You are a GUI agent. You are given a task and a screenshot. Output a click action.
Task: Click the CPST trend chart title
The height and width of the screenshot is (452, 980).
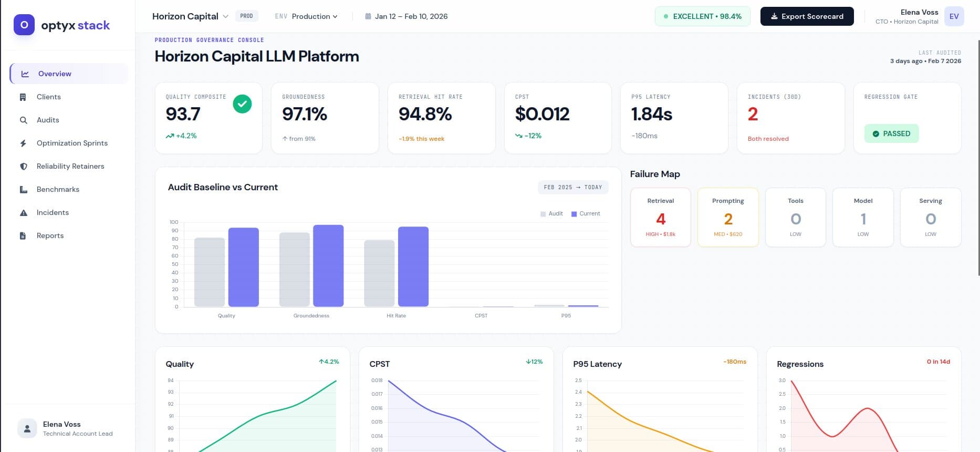click(x=380, y=364)
